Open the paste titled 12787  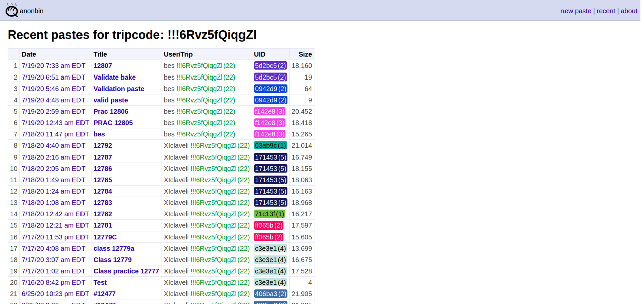point(103,157)
